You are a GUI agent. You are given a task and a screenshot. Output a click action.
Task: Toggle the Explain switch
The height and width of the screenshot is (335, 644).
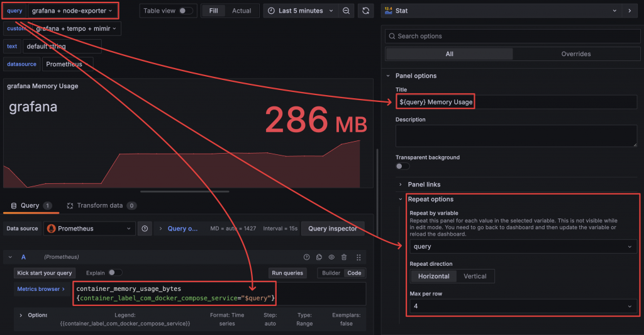pyautogui.click(x=115, y=273)
